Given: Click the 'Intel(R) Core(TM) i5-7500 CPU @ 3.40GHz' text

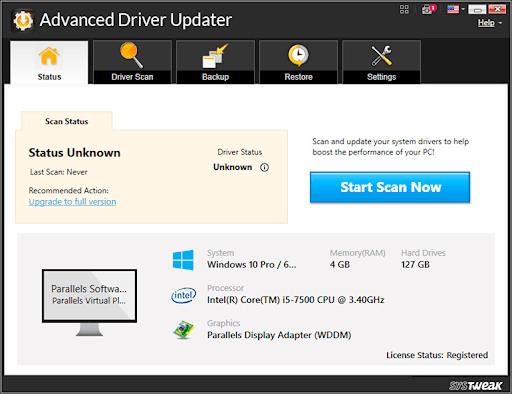Looking at the screenshot, I should (296, 300).
